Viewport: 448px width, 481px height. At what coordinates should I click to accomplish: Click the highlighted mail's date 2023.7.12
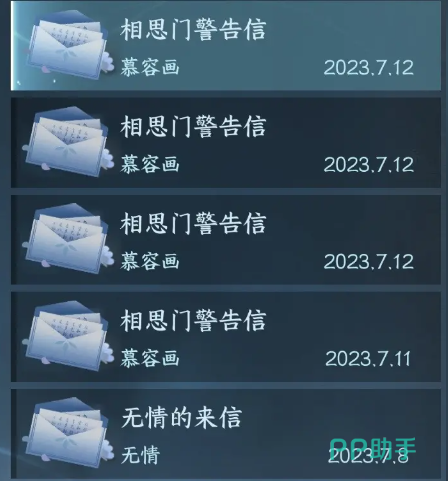tap(369, 68)
